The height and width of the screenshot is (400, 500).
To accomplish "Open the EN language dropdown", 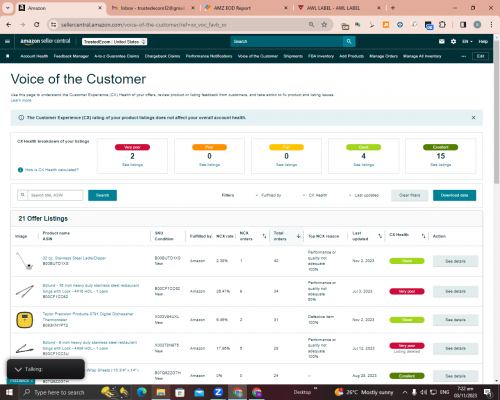I will point(467,42).
